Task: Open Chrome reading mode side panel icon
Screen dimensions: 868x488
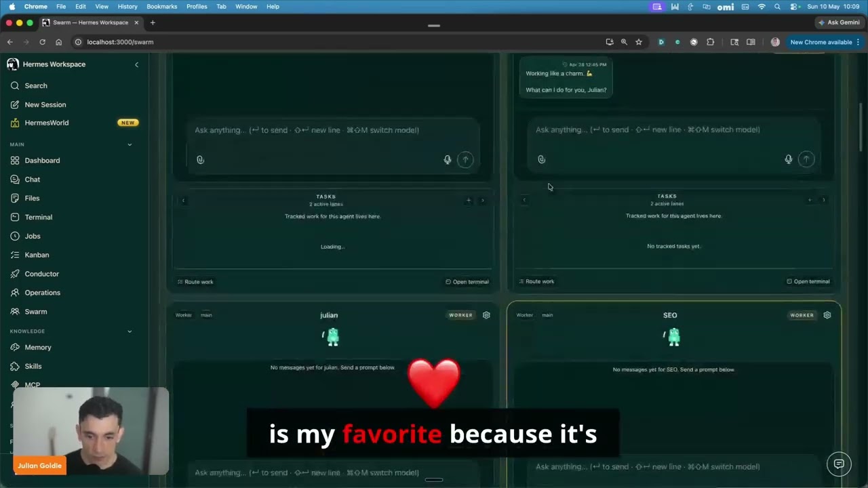Action: [x=751, y=42]
